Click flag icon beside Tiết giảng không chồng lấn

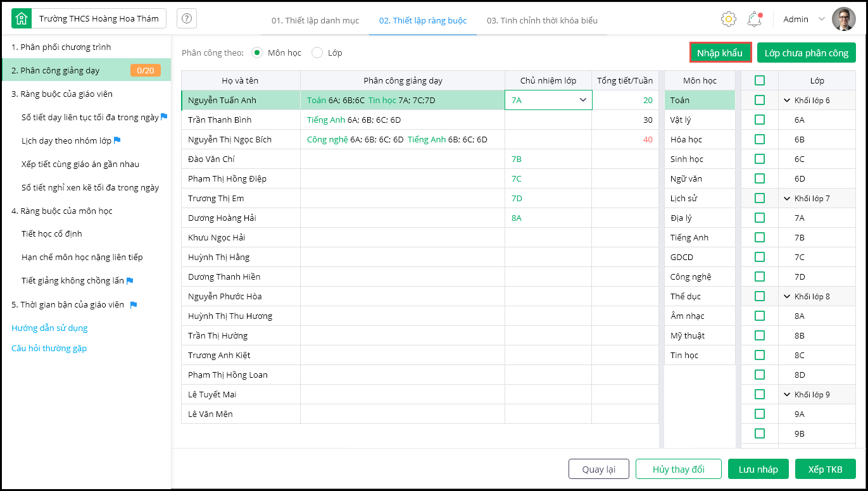[130, 281]
